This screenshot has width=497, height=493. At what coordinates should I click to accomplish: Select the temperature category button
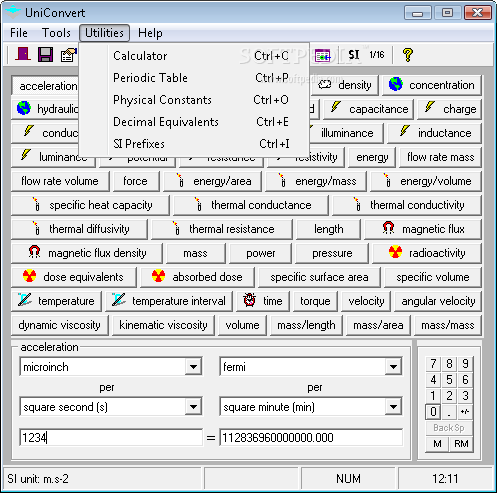56,301
